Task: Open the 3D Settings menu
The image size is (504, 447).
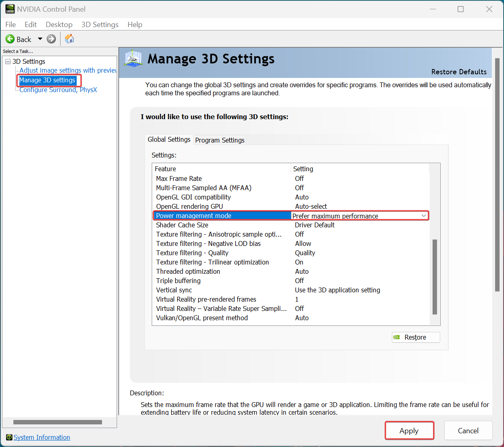Action: click(100, 25)
